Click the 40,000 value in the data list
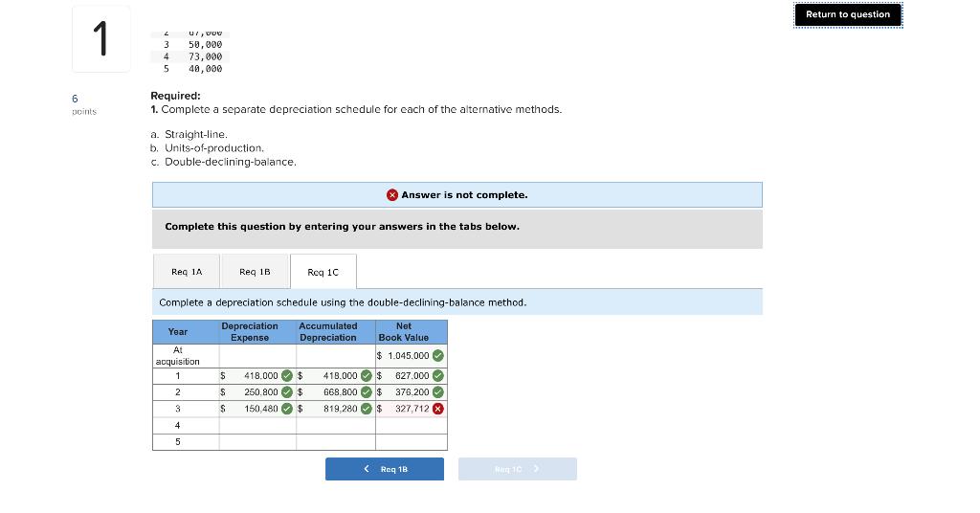 (x=205, y=69)
